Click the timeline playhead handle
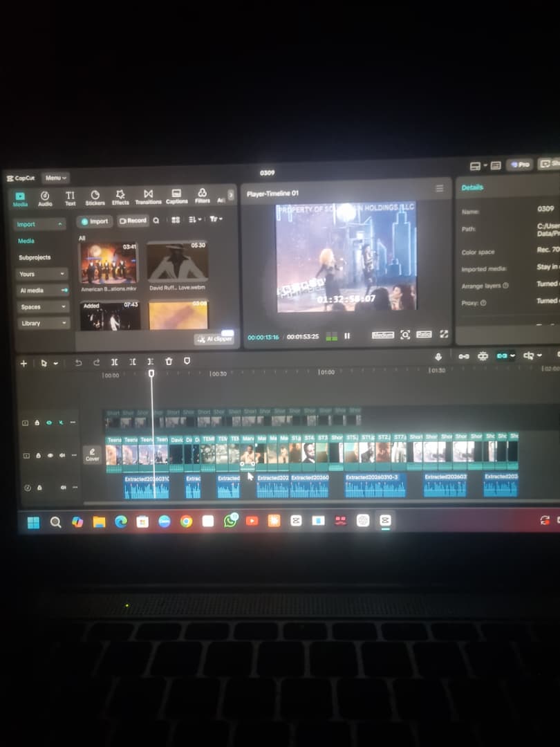Viewport: 560px width, 747px height. [151, 373]
